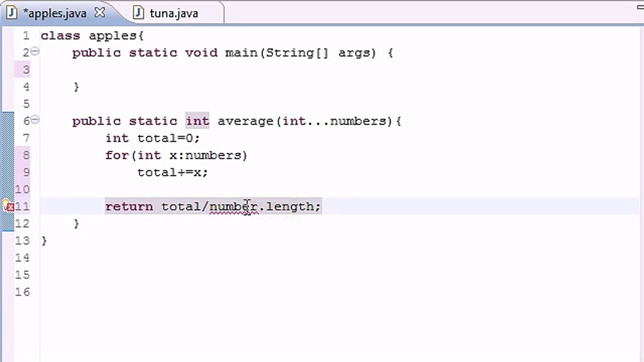
Task: Click the highlighted int keyword on line 6
Action: 197,121
